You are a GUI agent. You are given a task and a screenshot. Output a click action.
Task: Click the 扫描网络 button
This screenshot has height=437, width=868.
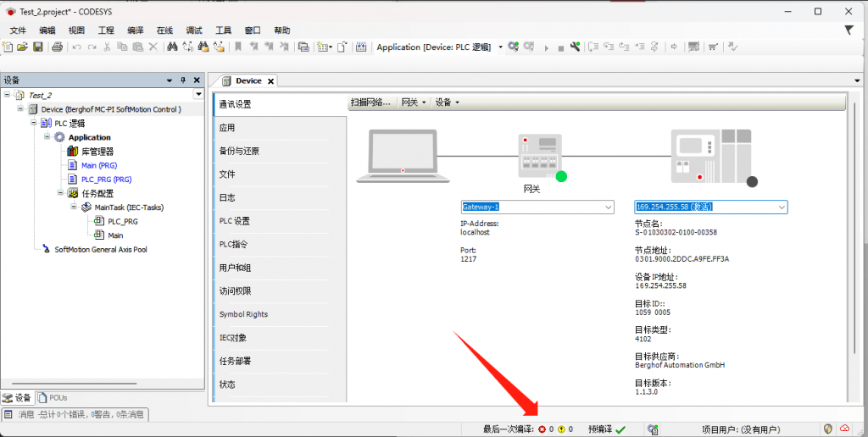370,102
